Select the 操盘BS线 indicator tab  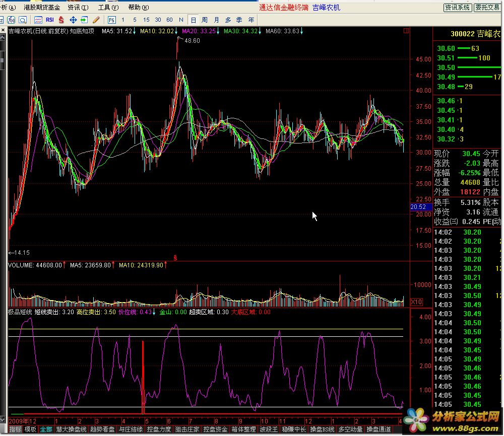[322, 429]
